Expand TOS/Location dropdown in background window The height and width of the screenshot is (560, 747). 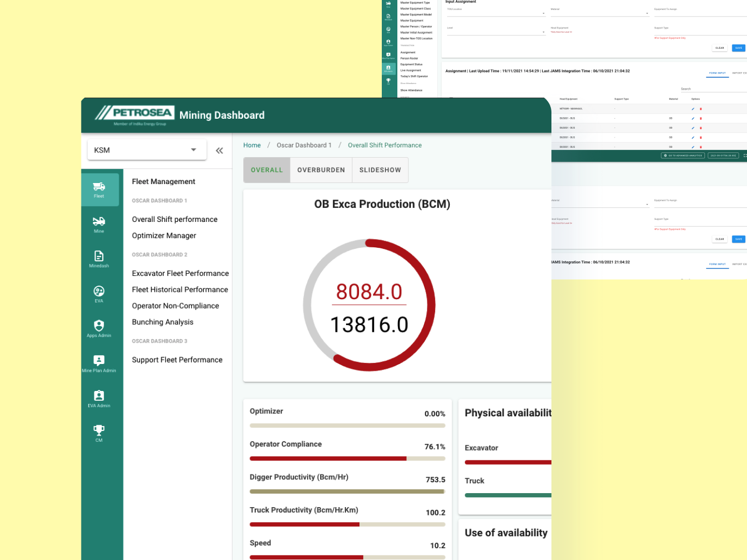coord(496,12)
